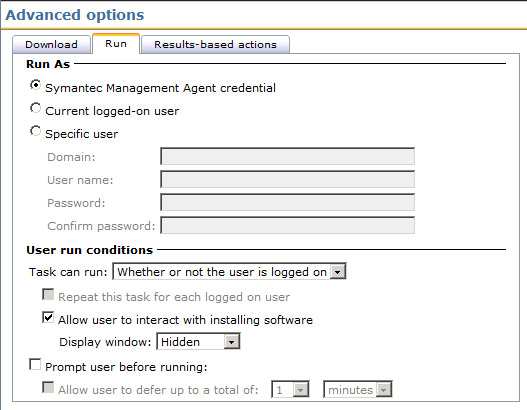Choose Current logged-on user radio button
The image size is (527, 410).
(x=35, y=108)
